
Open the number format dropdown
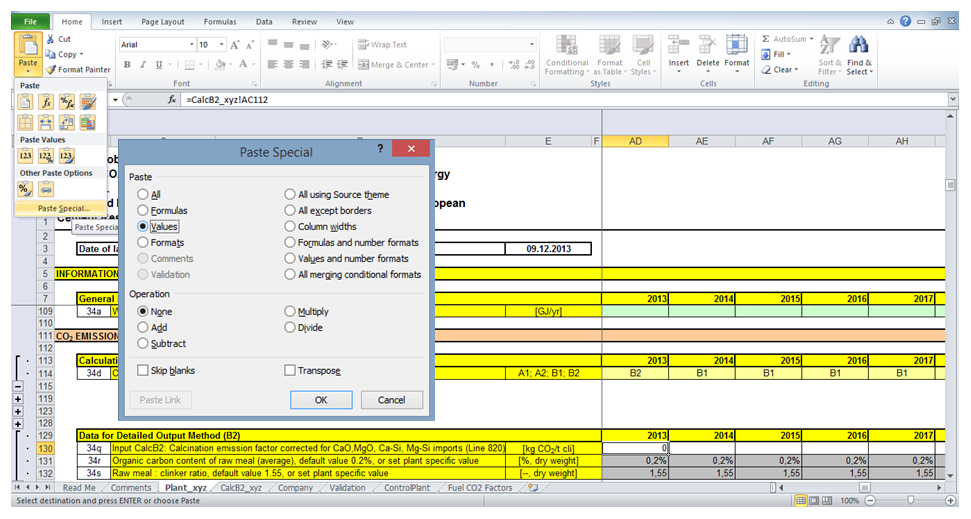(531, 45)
